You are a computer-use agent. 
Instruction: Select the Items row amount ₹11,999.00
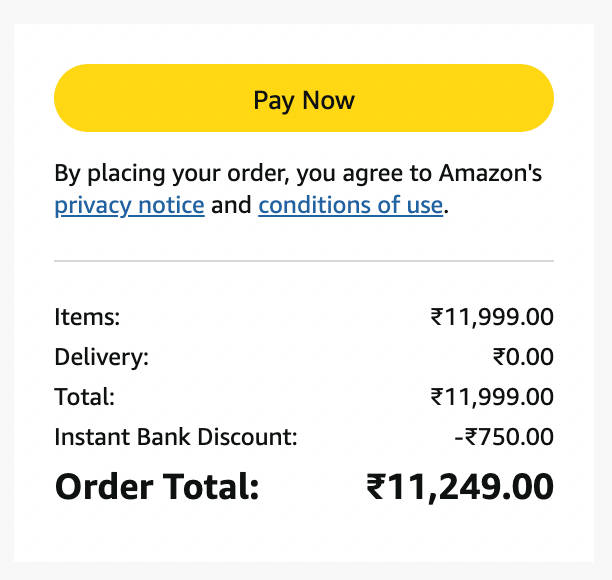(x=492, y=318)
